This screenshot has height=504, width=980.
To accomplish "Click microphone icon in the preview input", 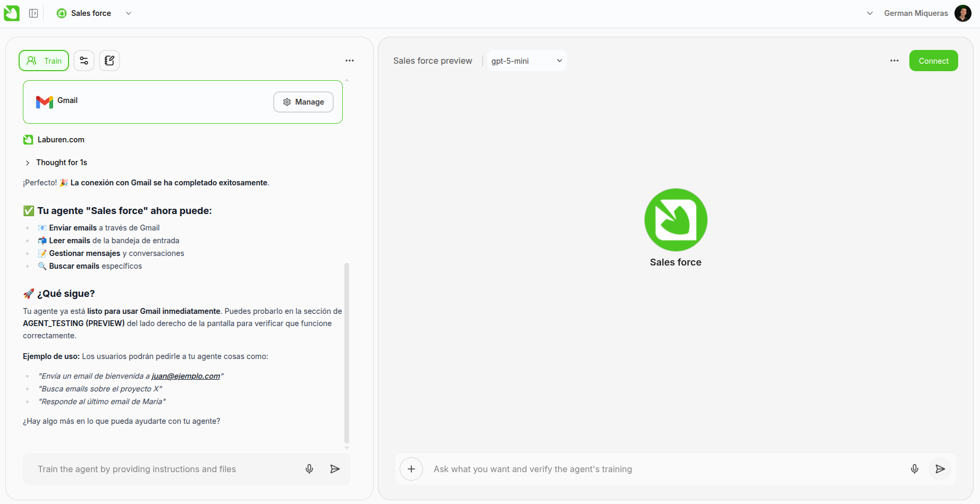I will tap(915, 469).
